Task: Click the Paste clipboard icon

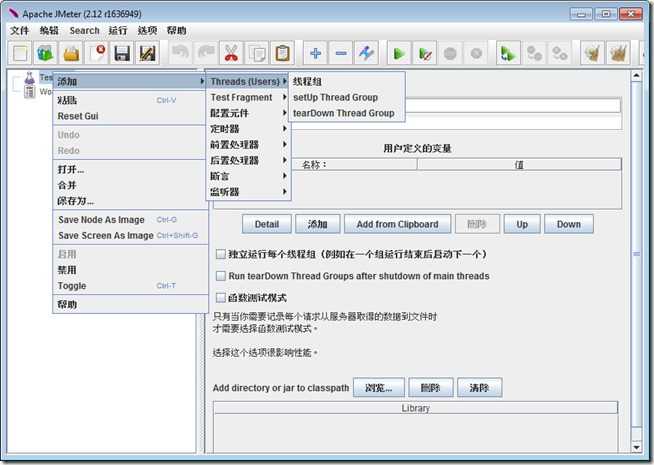Action: (x=282, y=53)
